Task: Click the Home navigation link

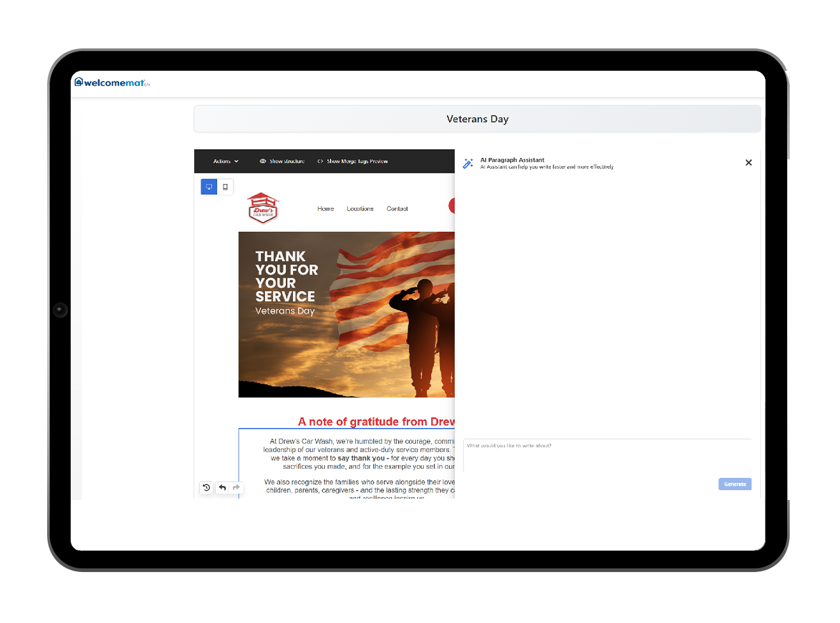Action: pos(325,209)
